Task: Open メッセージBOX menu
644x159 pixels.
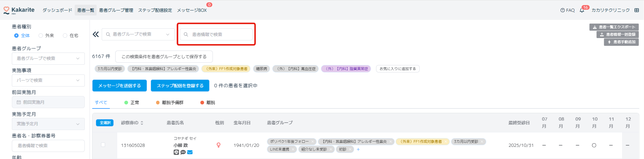Action: tap(192, 10)
